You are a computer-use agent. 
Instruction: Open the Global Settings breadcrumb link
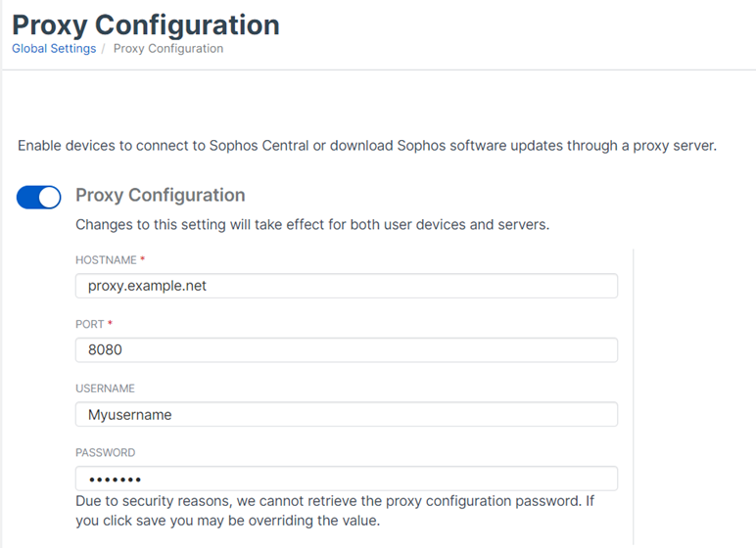[x=54, y=48]
